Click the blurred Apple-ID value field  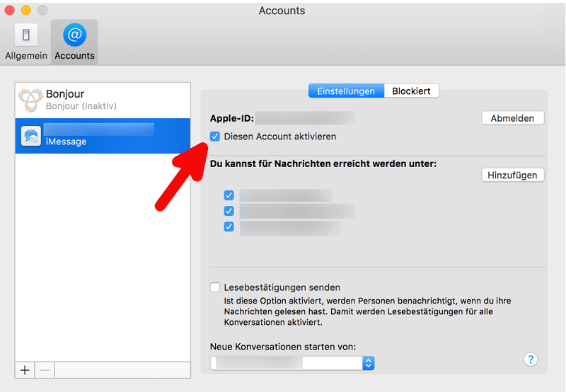[x=305, y=118]
